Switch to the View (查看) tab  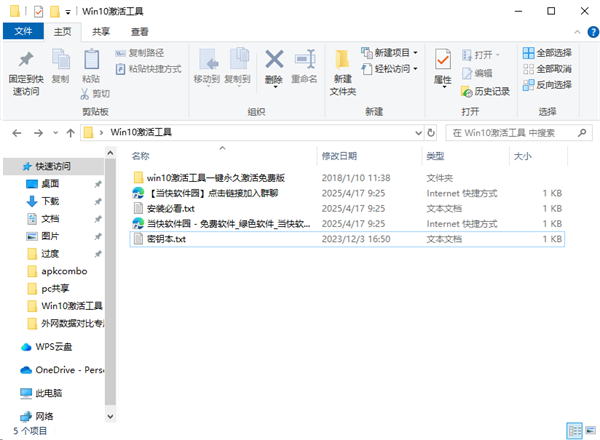139,32
